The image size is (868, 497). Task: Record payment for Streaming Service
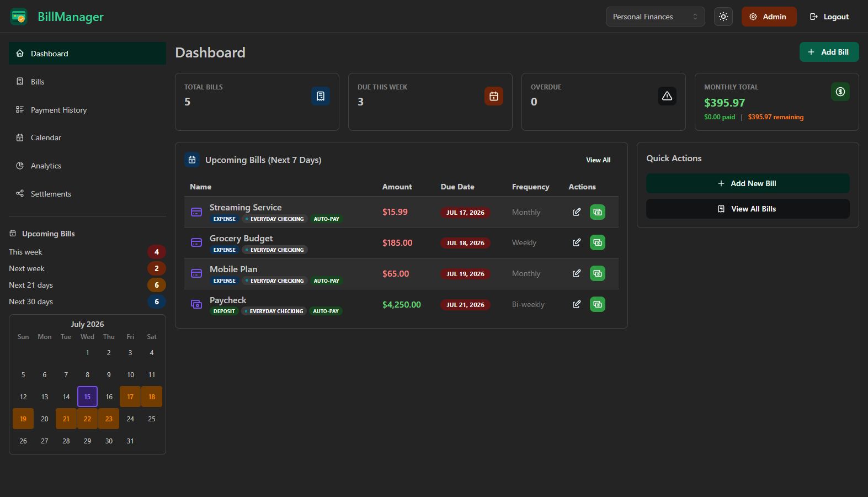coord(598,212)
